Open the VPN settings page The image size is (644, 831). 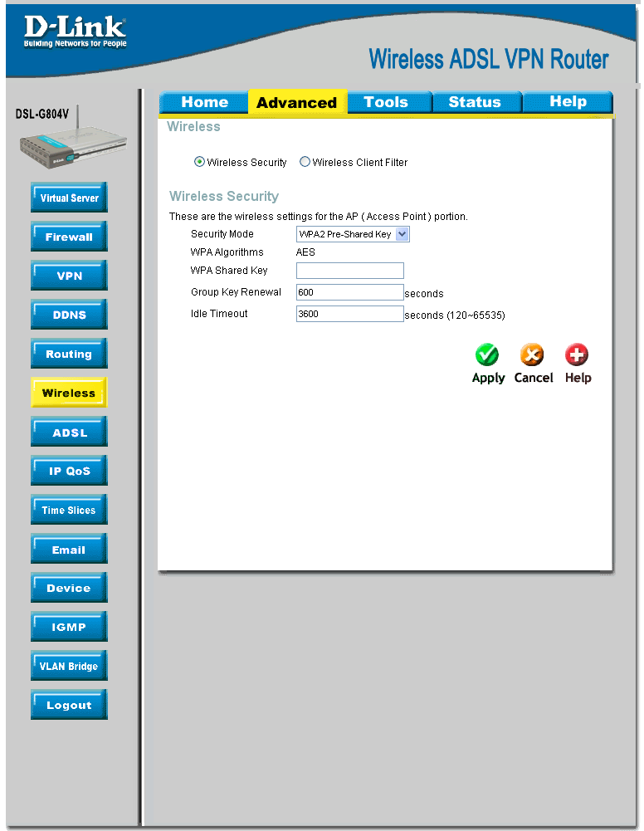point(70,276)
